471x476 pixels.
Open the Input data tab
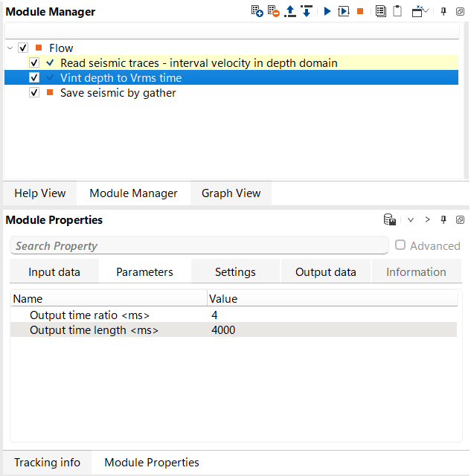[x=54, y=272]
